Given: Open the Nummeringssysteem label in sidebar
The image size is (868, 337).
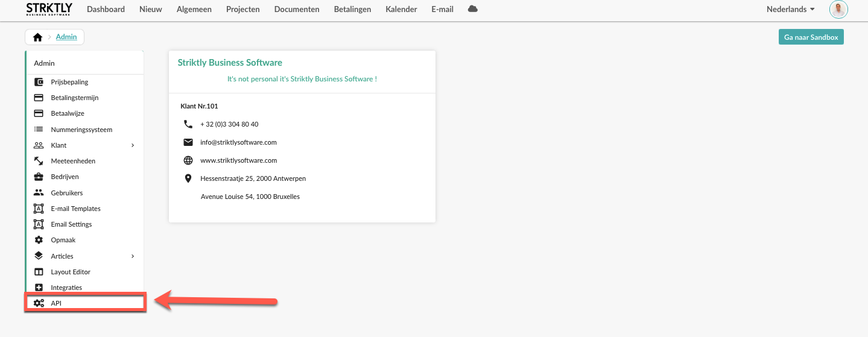Looking at the screenshot, I should pyautogui.click(x=81, y=130).
